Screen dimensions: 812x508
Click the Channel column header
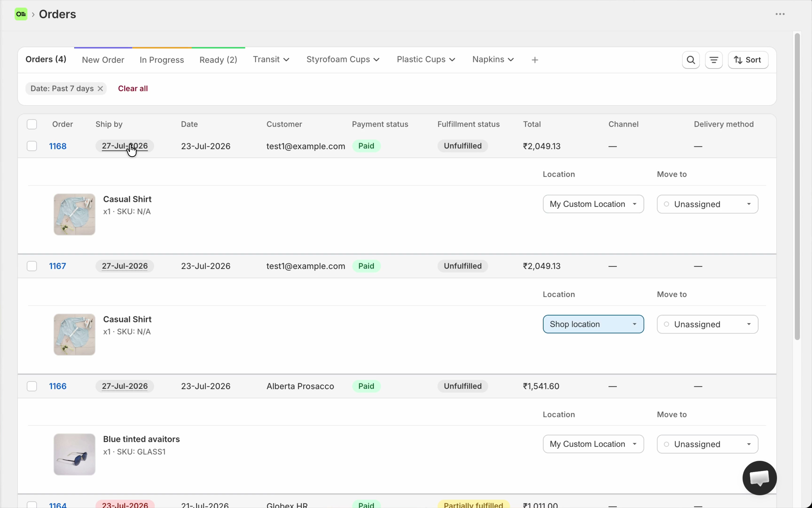pyautogui.click(x=623, y=124)
